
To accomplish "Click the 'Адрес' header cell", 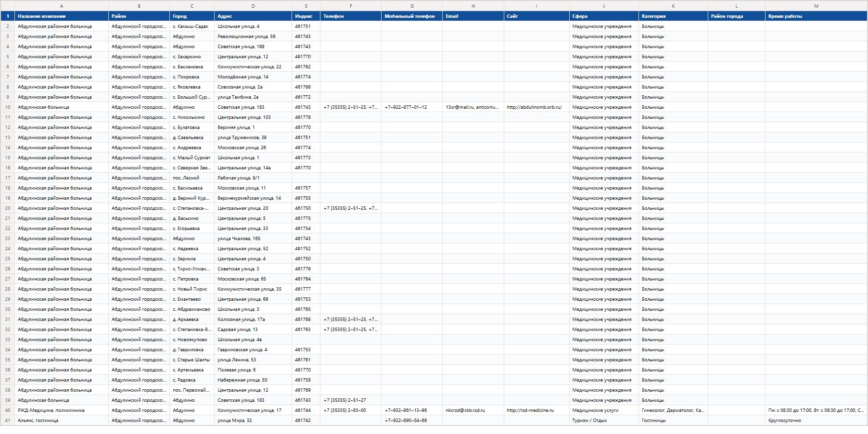I will coord(253,16).
